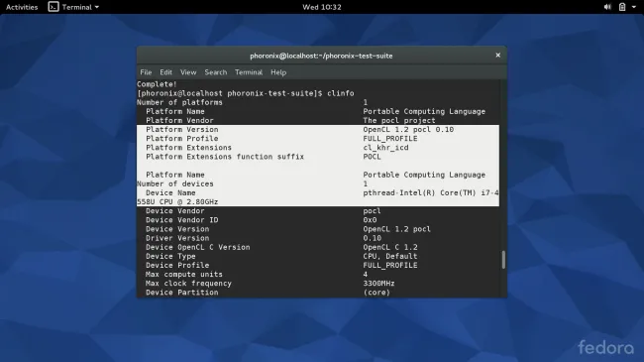Click 'Platform Version' label
The image size is (644, 362).
pyautogui.click(x=182, y=130)
